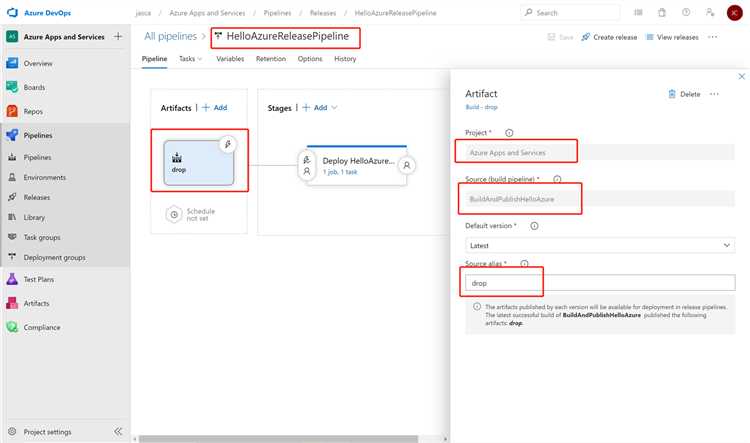Open the user settings icon in header
The width and height of the screenshot is (750, 443).
point(710,13)
